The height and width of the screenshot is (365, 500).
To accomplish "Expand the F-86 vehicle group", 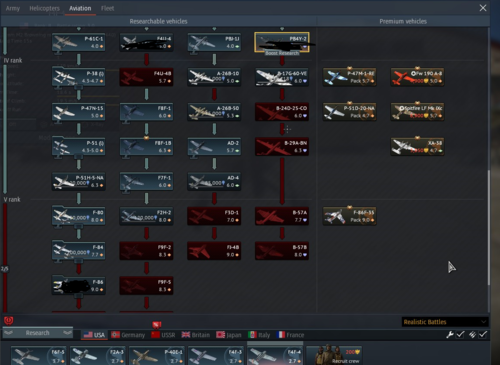I will click(x=79, y=285).
